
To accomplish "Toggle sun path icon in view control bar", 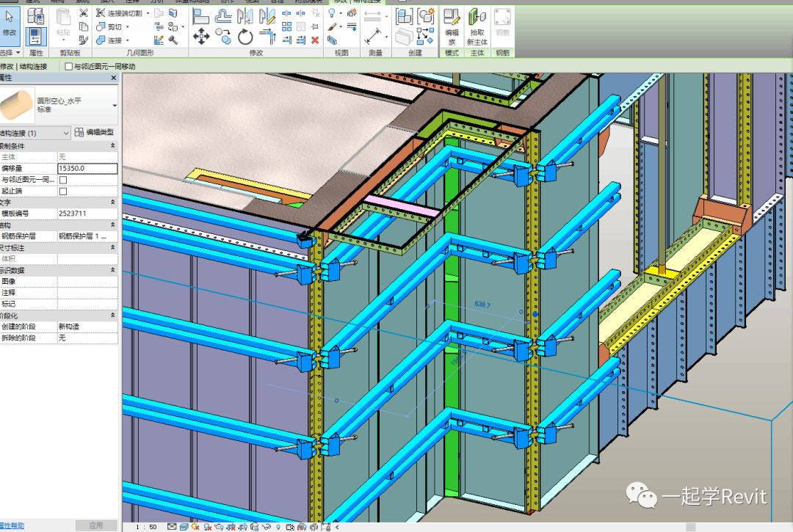I will point(196,527).
